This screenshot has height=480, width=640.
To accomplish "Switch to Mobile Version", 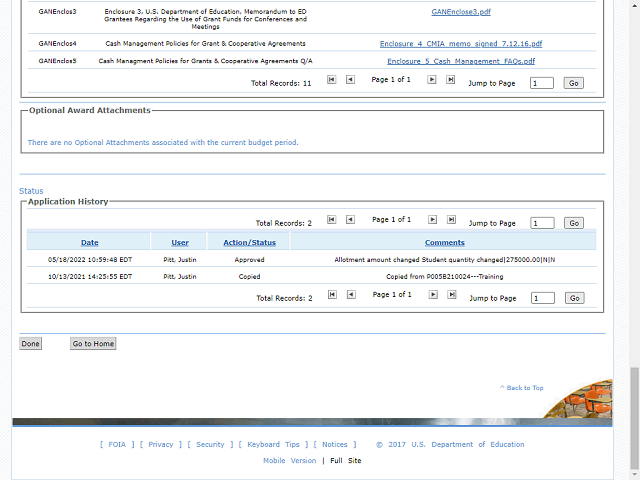I will (289, 460).
